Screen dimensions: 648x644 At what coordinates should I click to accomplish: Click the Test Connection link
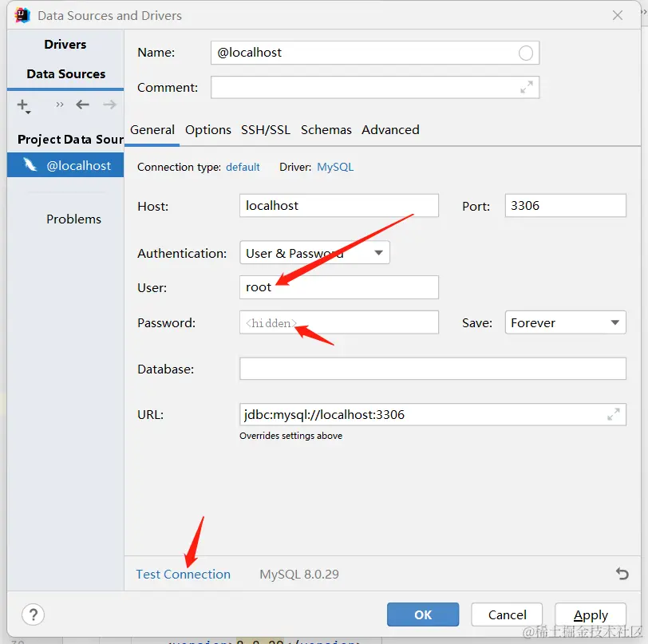[x=183, y=574]
